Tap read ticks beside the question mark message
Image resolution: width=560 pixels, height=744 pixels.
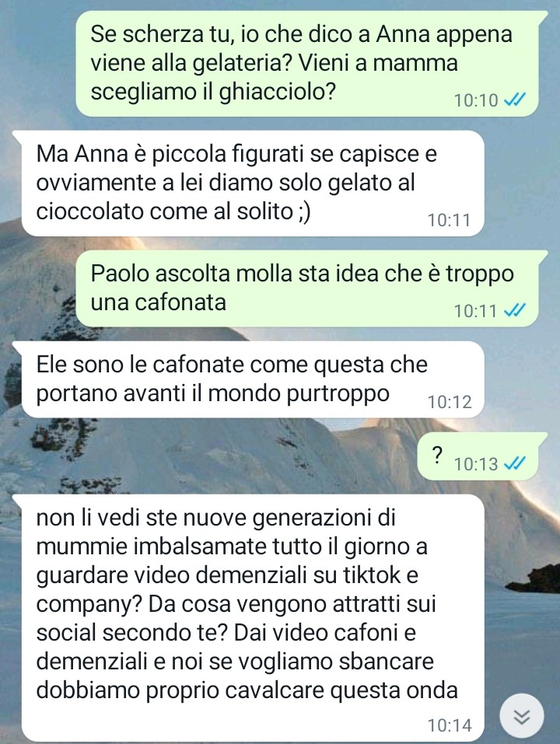click(514, 463)
